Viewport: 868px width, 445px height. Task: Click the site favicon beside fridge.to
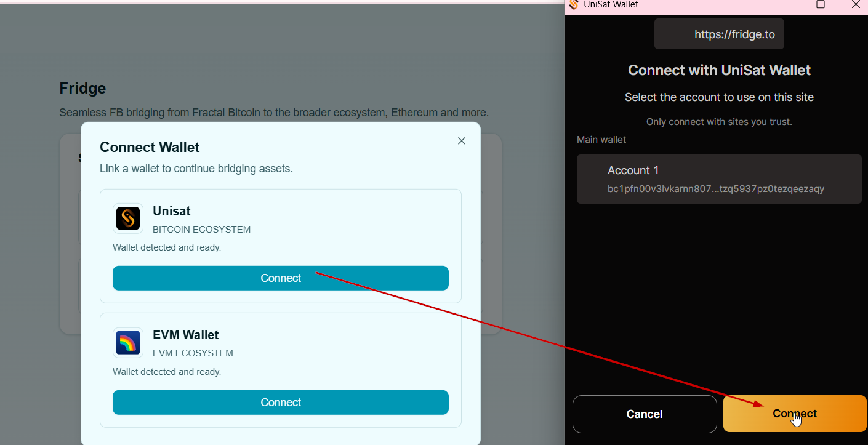[x=675, y=34]
